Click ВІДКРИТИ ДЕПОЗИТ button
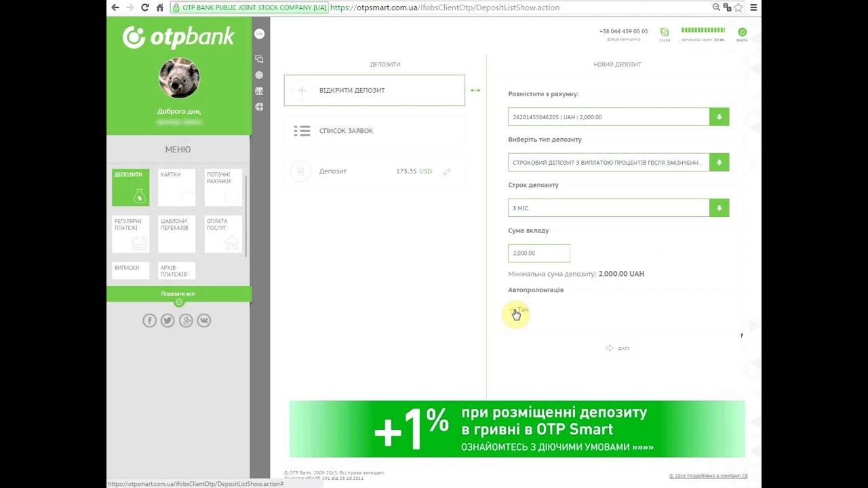This screenshot has width=868, height=488. coord(374,90)
